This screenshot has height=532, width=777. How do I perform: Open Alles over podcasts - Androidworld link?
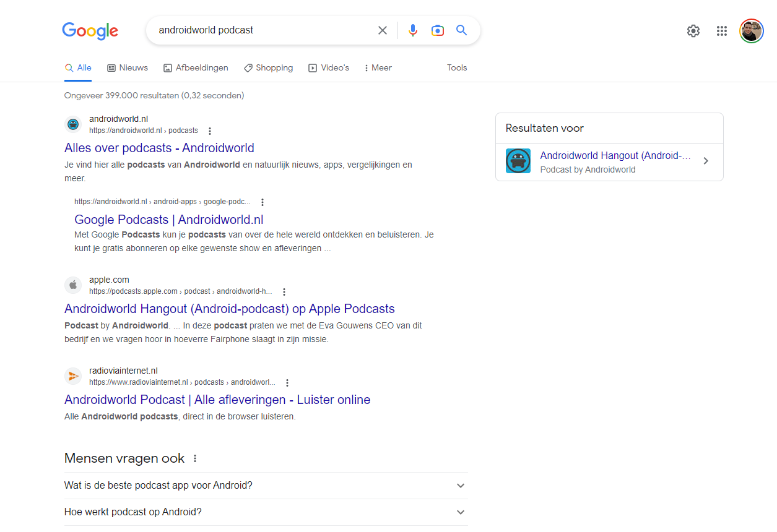pyautogui.click(x=159, y=148)
